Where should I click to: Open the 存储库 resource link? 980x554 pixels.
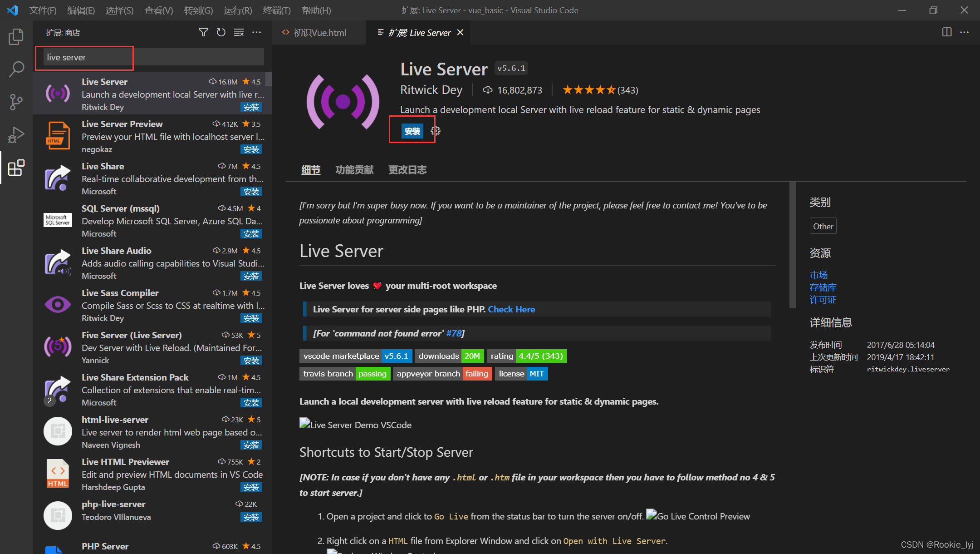(823, 287)
